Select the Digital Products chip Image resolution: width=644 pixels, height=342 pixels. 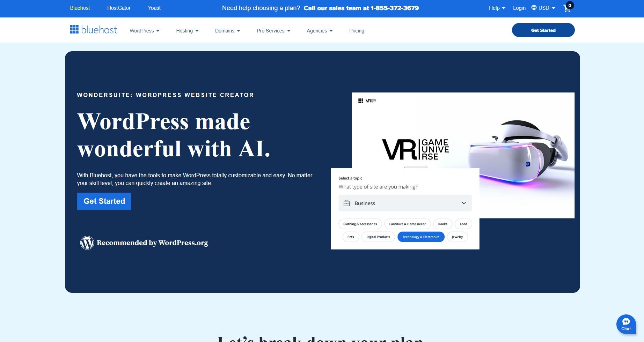(x=378, y=237)
